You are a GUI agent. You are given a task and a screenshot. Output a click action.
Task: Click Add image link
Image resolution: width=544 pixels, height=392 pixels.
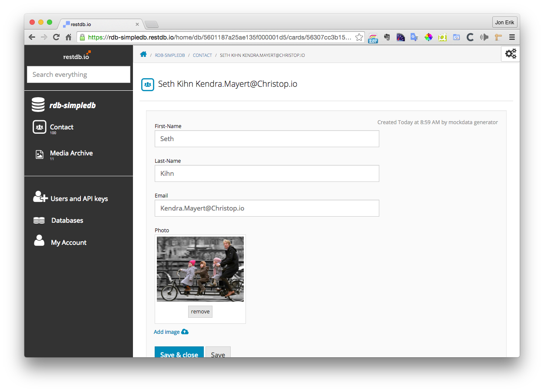pos(167,332)
